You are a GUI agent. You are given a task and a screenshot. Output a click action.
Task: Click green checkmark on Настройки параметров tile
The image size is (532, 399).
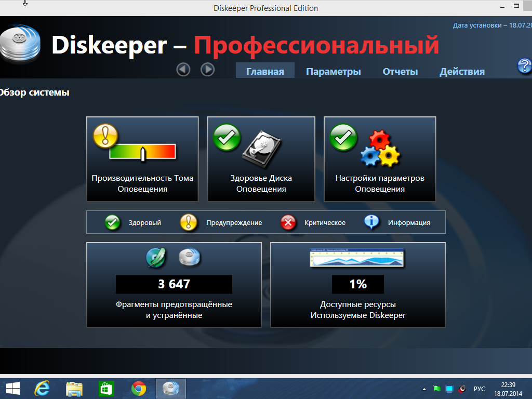(343, 137)
